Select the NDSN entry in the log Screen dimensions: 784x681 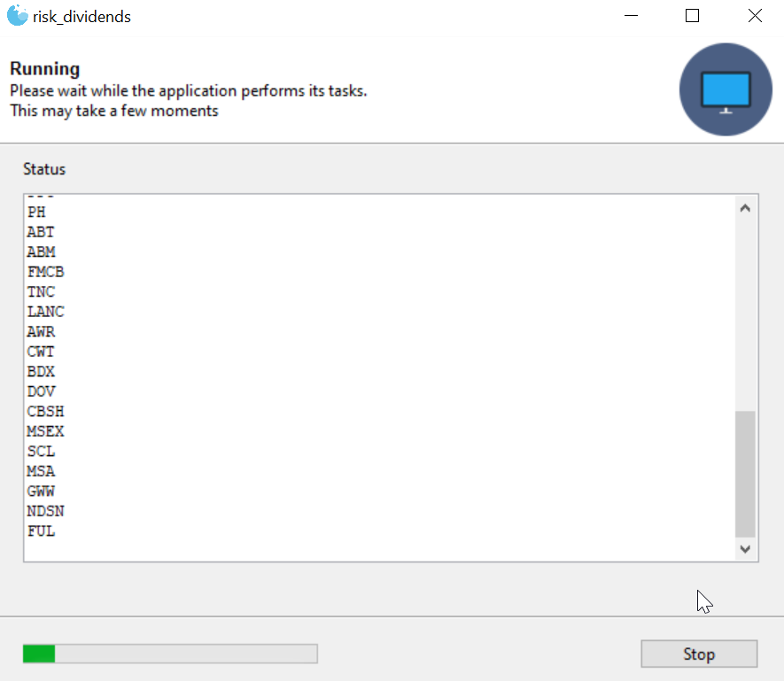point(46,511)
